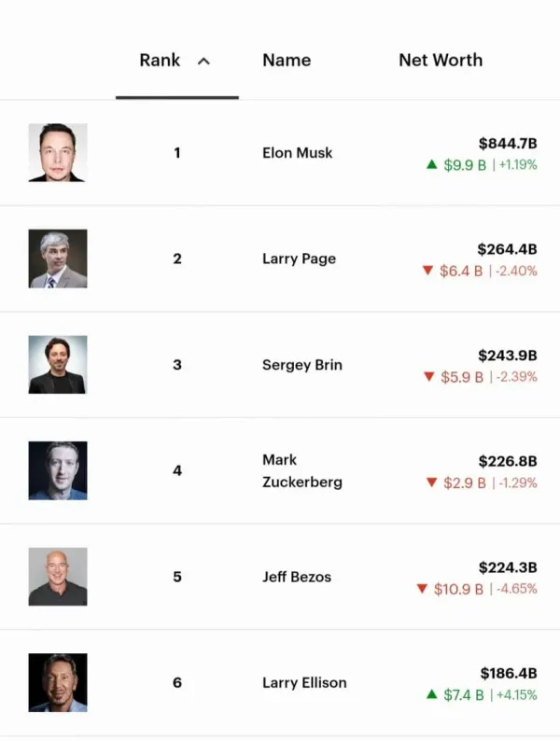560x741 pixels.
Task: Open the Larry Page name link
Action: tap(299, 259)
